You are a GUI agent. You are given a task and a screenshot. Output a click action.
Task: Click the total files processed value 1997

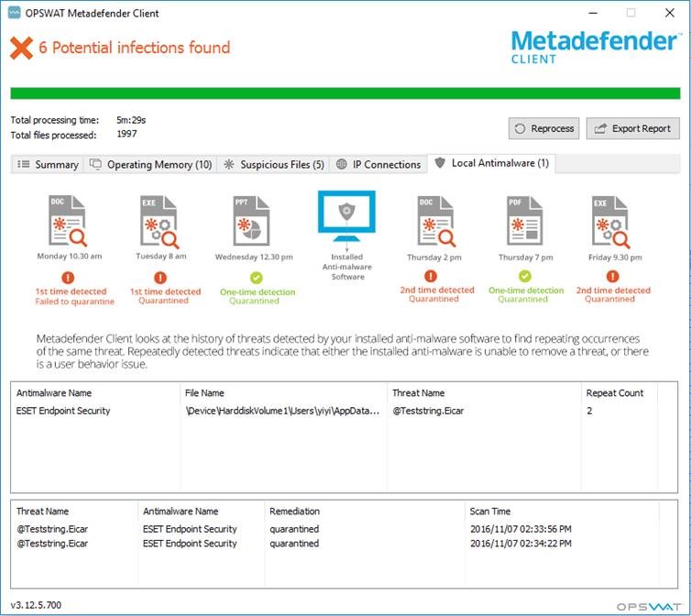pyautogui.click(x=126, y=134)
